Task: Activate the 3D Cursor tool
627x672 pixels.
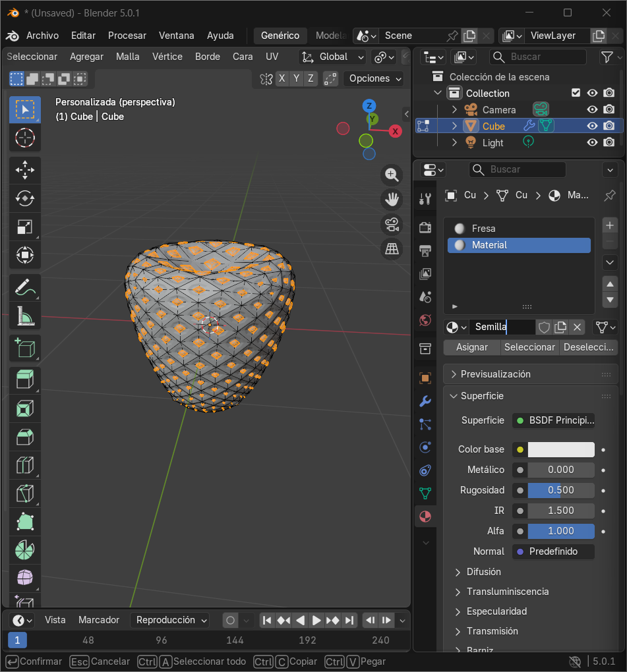Action: [24, 138]
